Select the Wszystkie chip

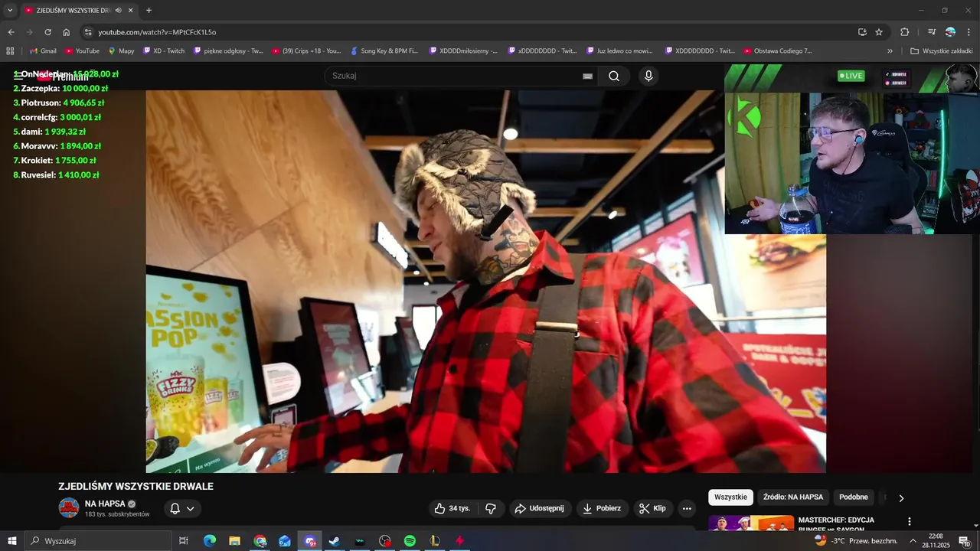tap(730, 497)
